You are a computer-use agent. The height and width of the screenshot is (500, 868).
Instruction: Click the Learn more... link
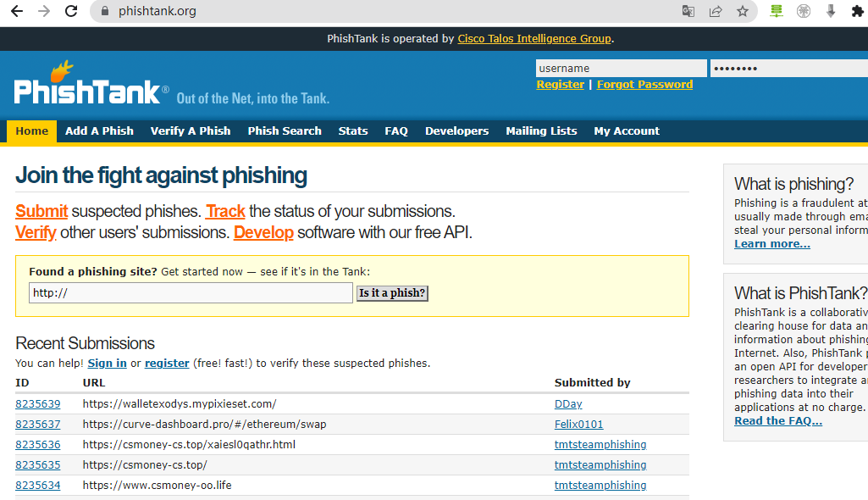click(x=772, y=244)
